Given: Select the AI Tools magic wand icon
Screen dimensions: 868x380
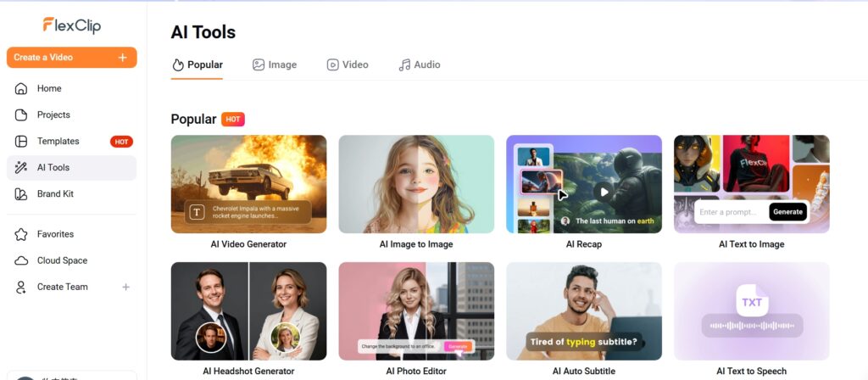Looking at the screenshot, I should point(21,168).
